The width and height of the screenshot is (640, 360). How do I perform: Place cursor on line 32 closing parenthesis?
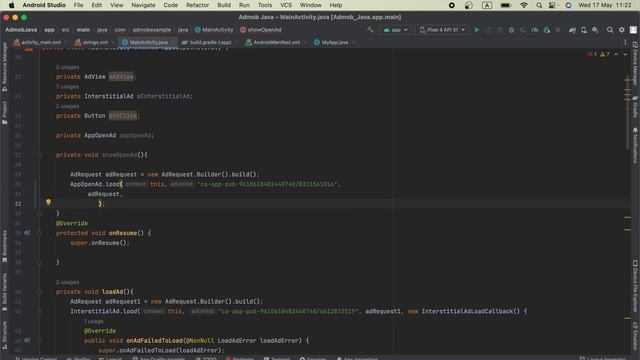click(x=99, y=204)
